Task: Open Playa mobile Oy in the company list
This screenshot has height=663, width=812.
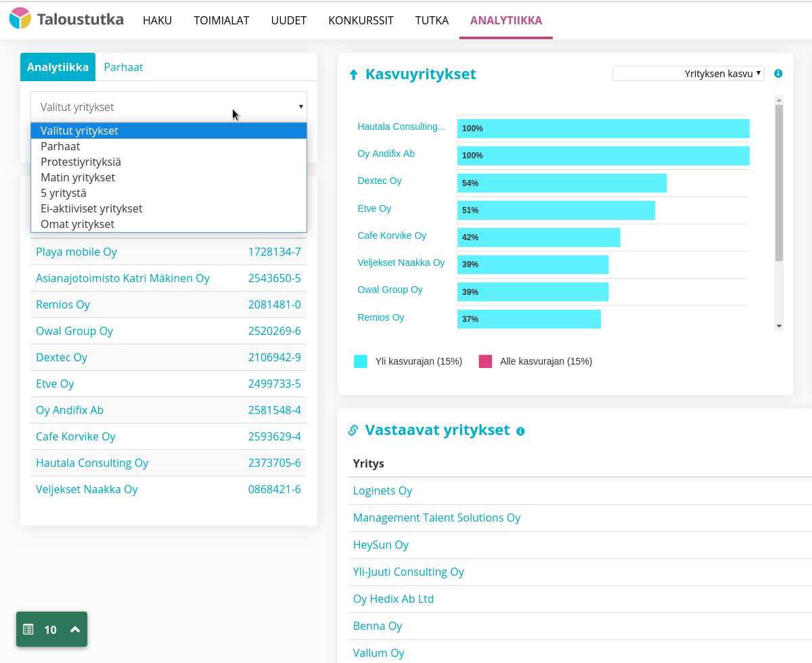Action: click(76, 252)
